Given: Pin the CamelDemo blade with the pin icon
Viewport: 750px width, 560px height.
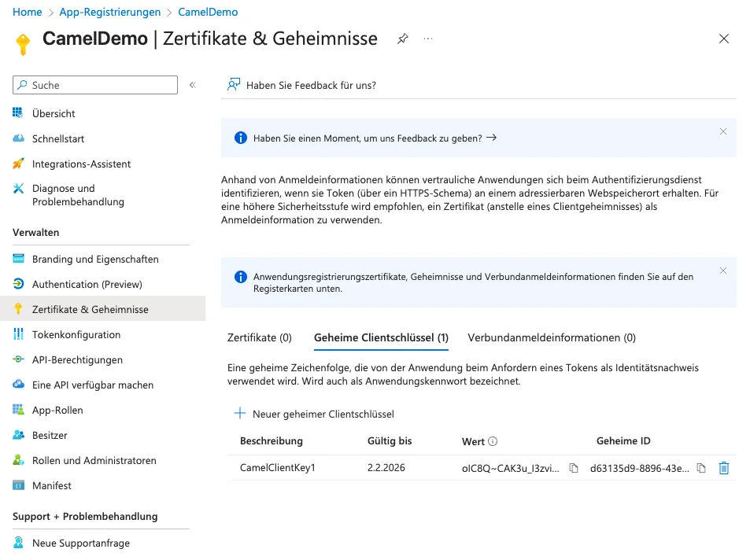Looking at the screenshot, I should tap(403, 39).
